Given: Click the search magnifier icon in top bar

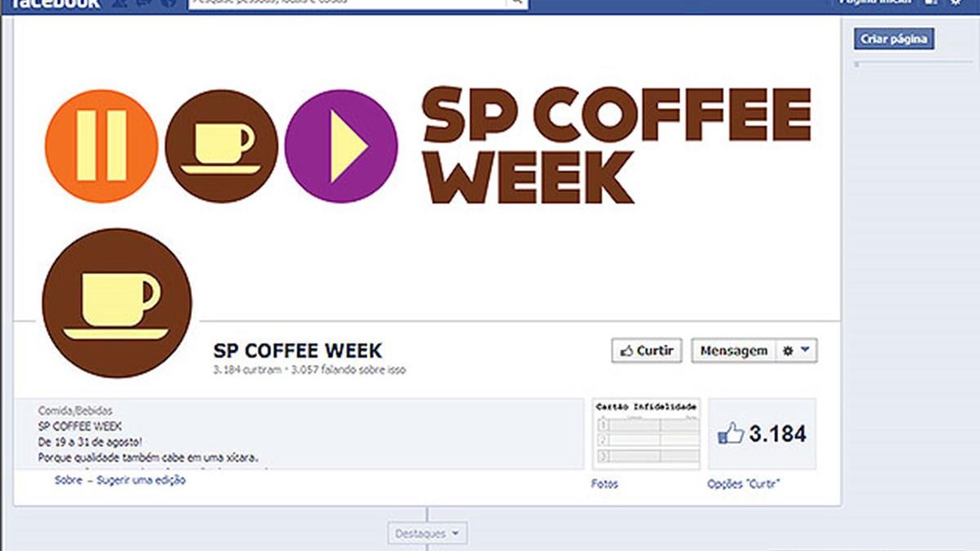Looking at the screenshot, I should click(516, 2).
